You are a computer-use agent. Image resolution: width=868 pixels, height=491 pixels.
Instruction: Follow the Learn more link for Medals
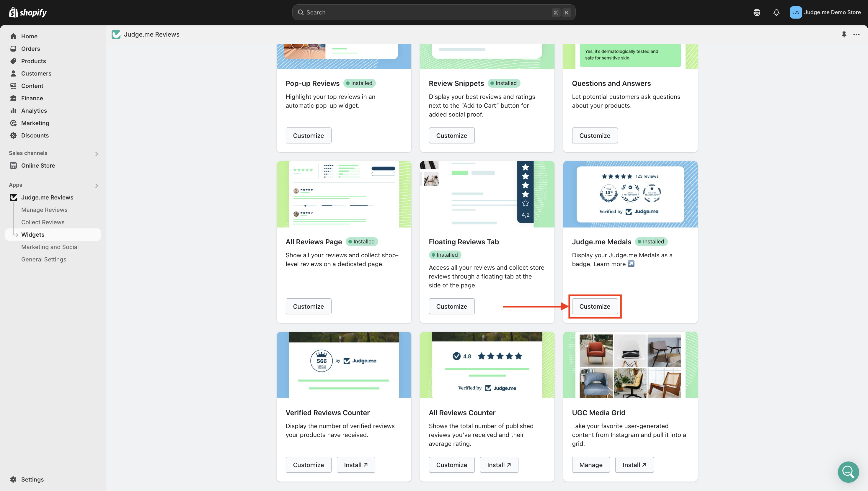(614, 264)
